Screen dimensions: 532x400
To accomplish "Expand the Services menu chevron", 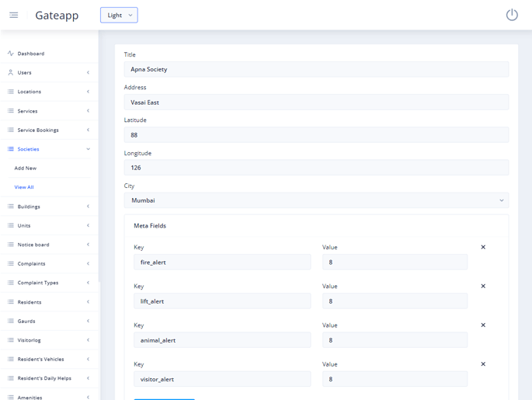I will click(89, 110).
